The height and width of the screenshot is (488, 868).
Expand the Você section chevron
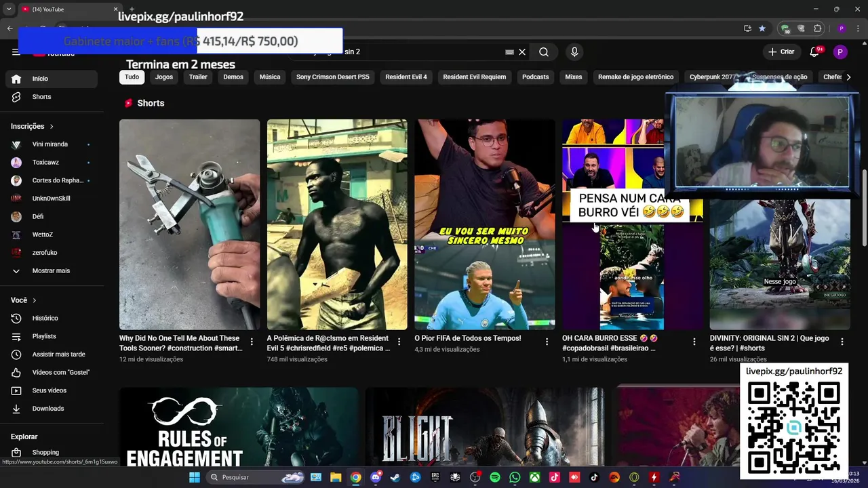tap(34, 300)
